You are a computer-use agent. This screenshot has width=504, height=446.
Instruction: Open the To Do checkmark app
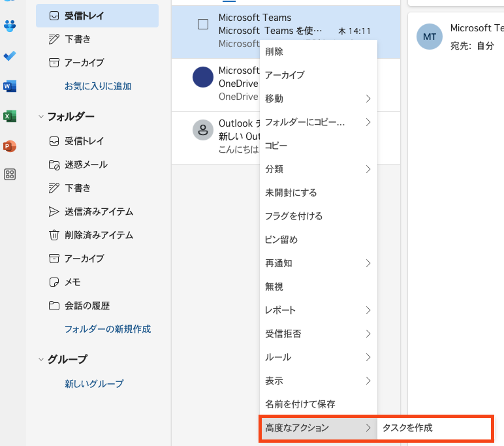pyautogui.click(x=10, y=56)
